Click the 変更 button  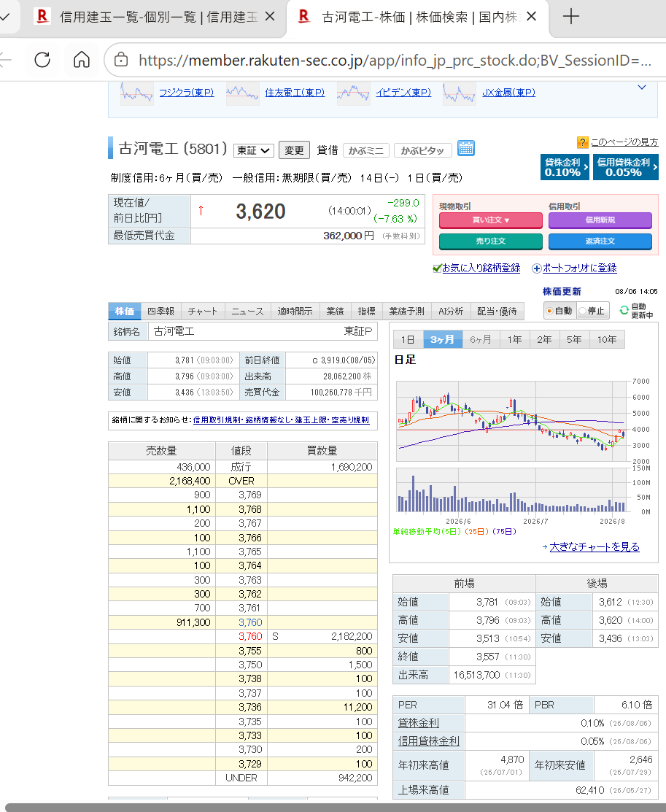[294, 150]
